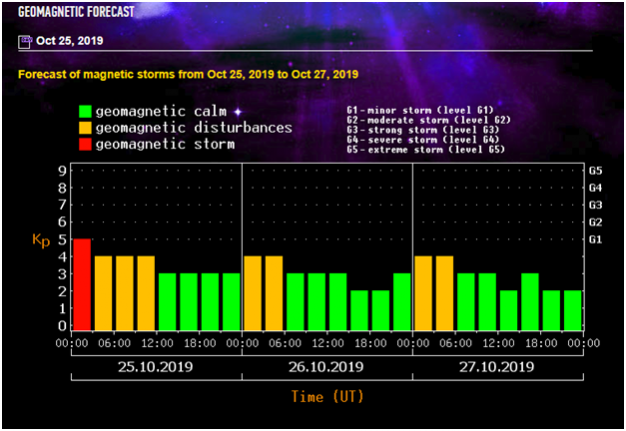Select the red Kp 5 storm bar
The height and width of the screenshot is (431, 626).
pos(82,284)
